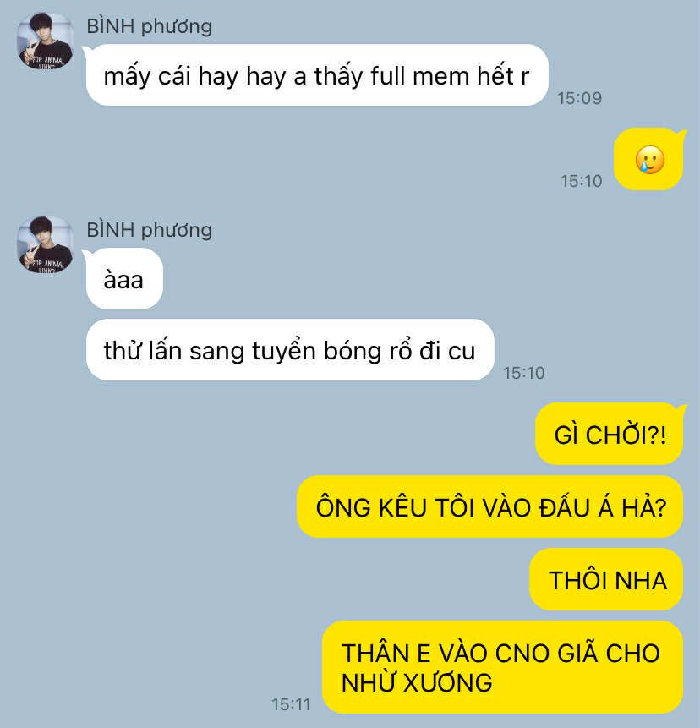Select the 'ÔNG KÊU TÔI VÀO ĐẤU' bubble
Image resolution: width=700 pixels, height=728 pixels.
(x=490, y=506)
